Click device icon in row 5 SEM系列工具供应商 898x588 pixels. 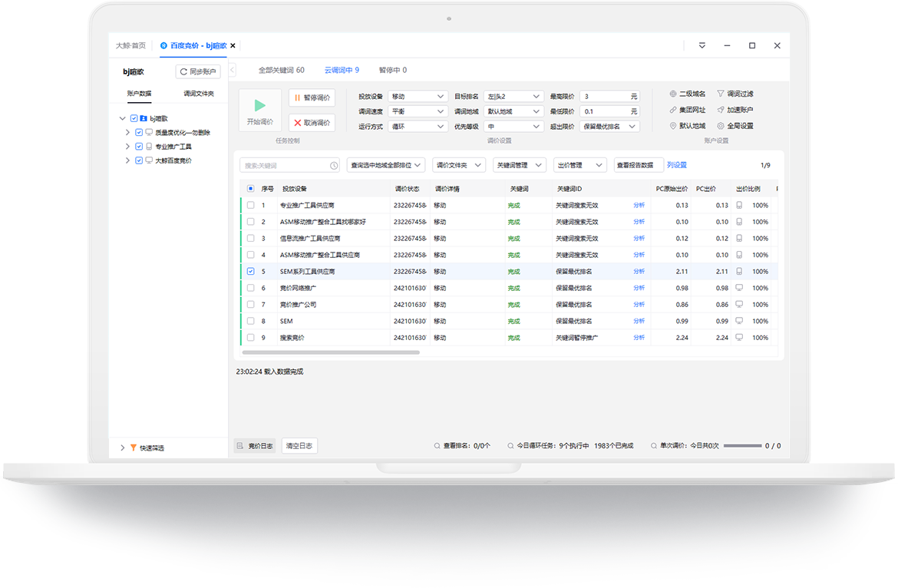[x=739, y=272]
